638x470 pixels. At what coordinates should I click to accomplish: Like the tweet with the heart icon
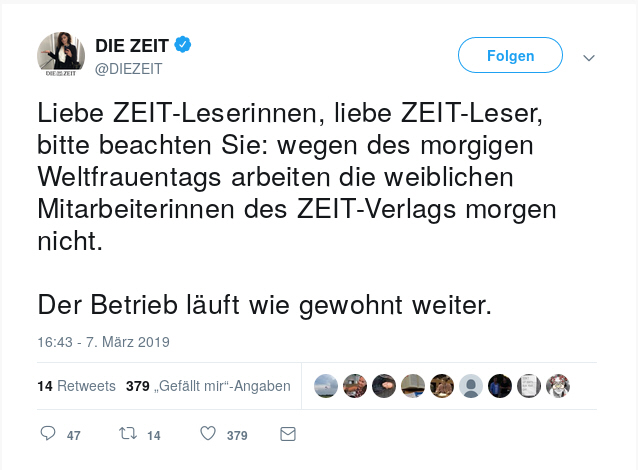pyautogui.click(x=208, y=434)
